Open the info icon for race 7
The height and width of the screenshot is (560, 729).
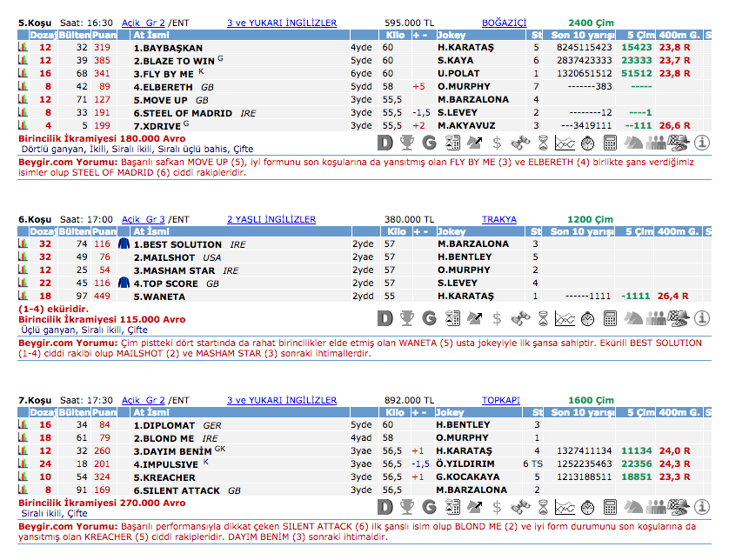coord(701,506)
